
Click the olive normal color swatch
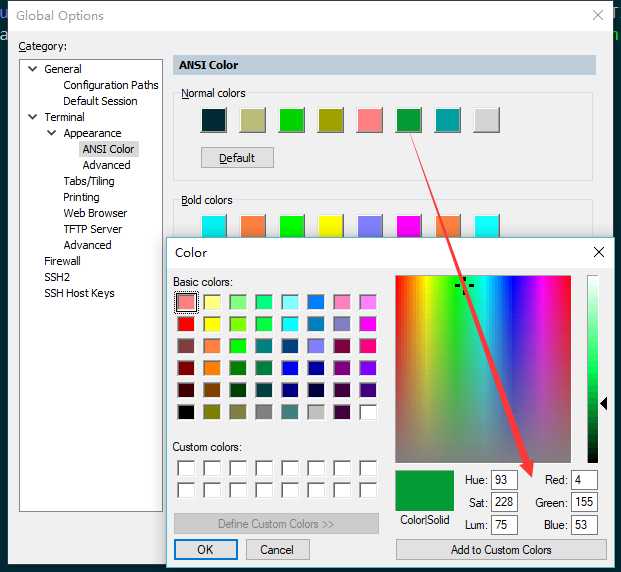[x=331, y=120]
